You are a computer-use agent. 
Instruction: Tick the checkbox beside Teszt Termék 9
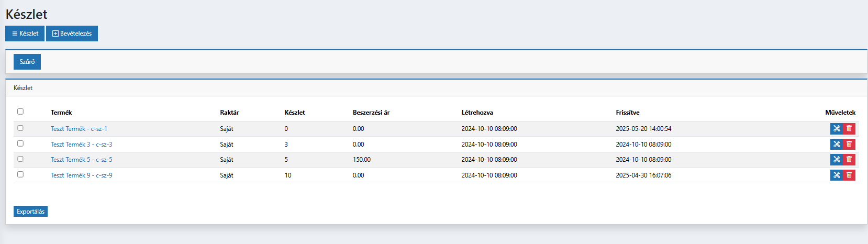coord(20,174)
